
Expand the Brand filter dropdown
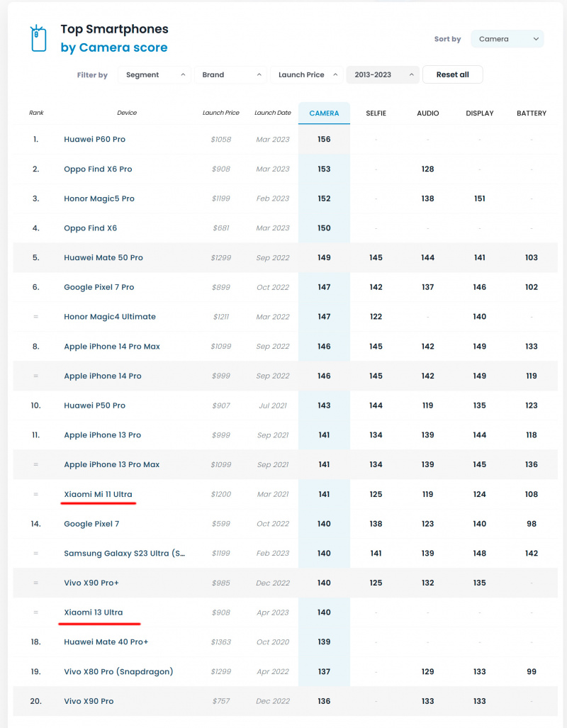230,75
